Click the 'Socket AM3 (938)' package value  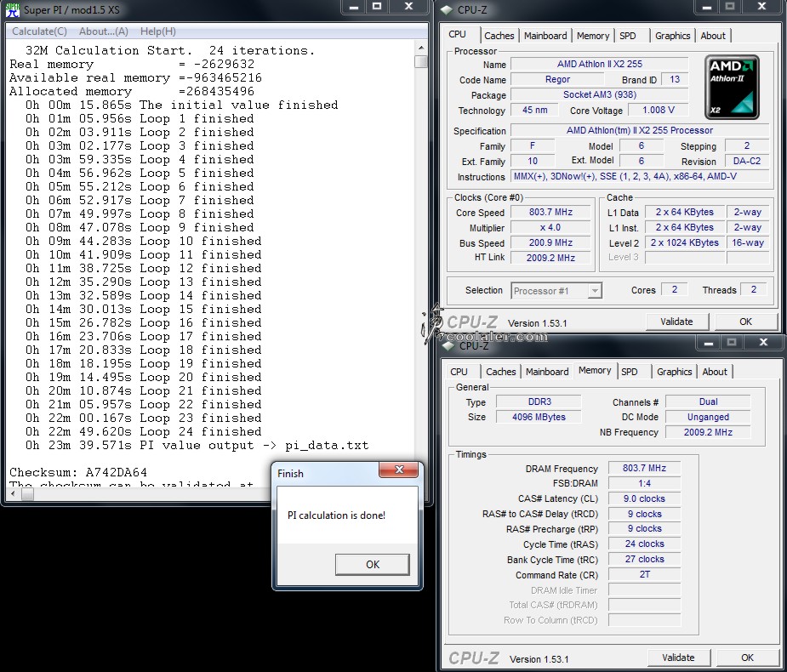[599, 95]
